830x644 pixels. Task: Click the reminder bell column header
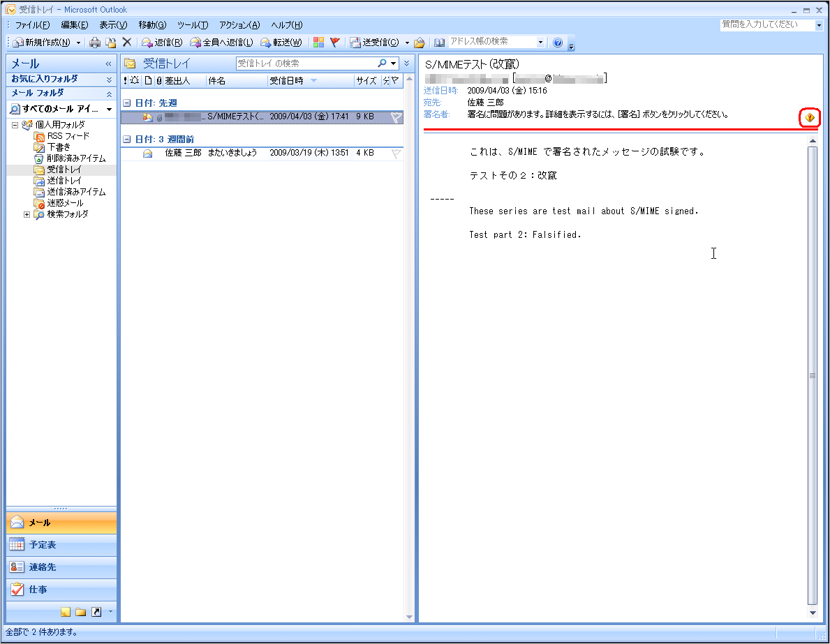[135, 80]
